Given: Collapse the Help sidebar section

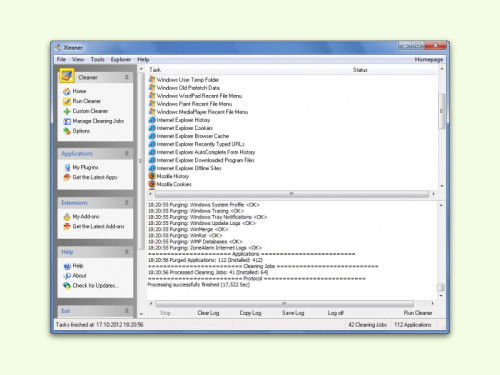Looking at the screenshot, I should tap(127, 252).
